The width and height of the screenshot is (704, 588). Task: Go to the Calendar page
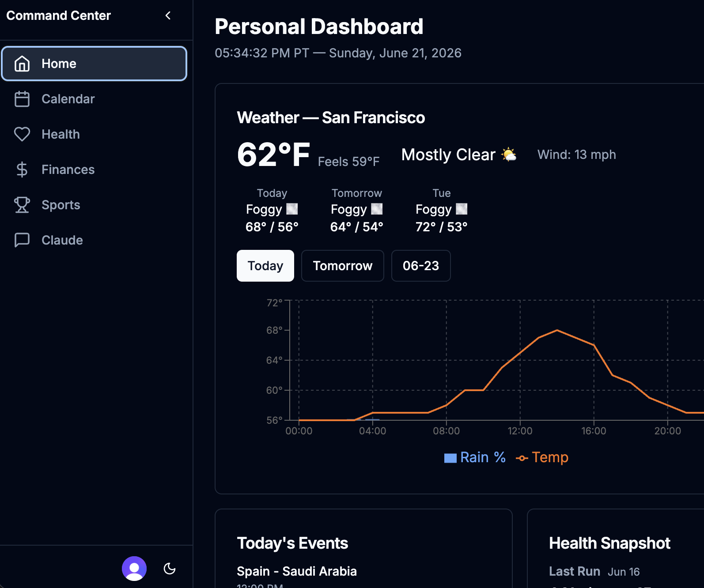(94, 99)
